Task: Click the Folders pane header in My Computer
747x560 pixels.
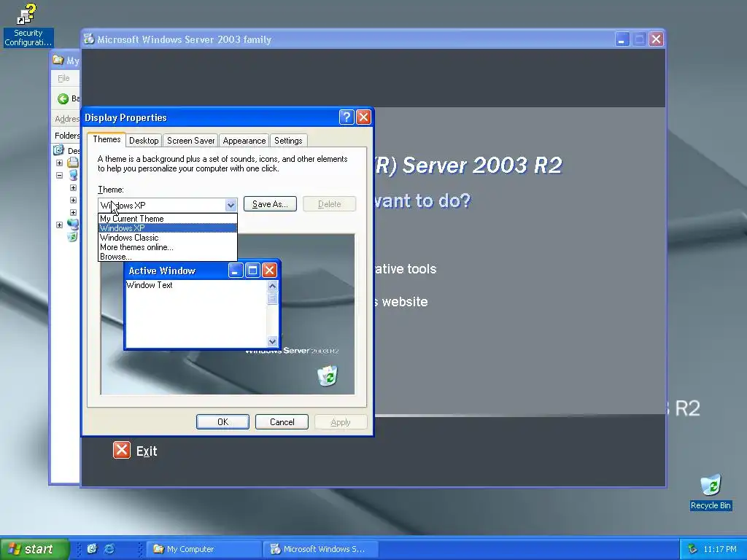Action: [x=66, y=136]
